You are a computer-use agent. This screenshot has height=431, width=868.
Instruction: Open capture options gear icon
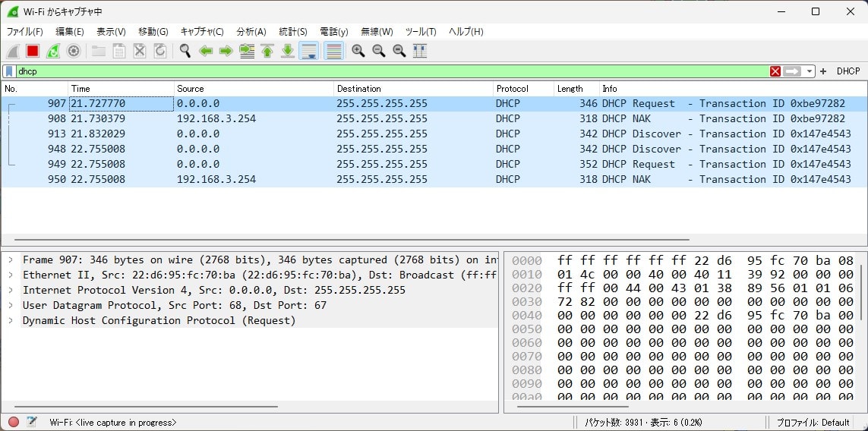pyautogui.click(x=73, y=52)
